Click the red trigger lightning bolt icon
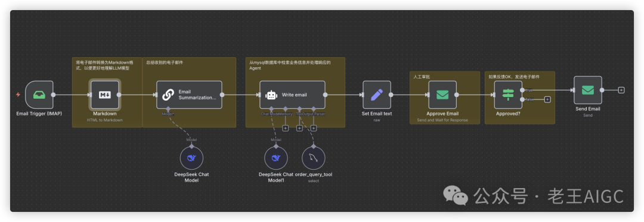Image resolution: width=644 pixels, height=222 pixels. click(18, 95)
